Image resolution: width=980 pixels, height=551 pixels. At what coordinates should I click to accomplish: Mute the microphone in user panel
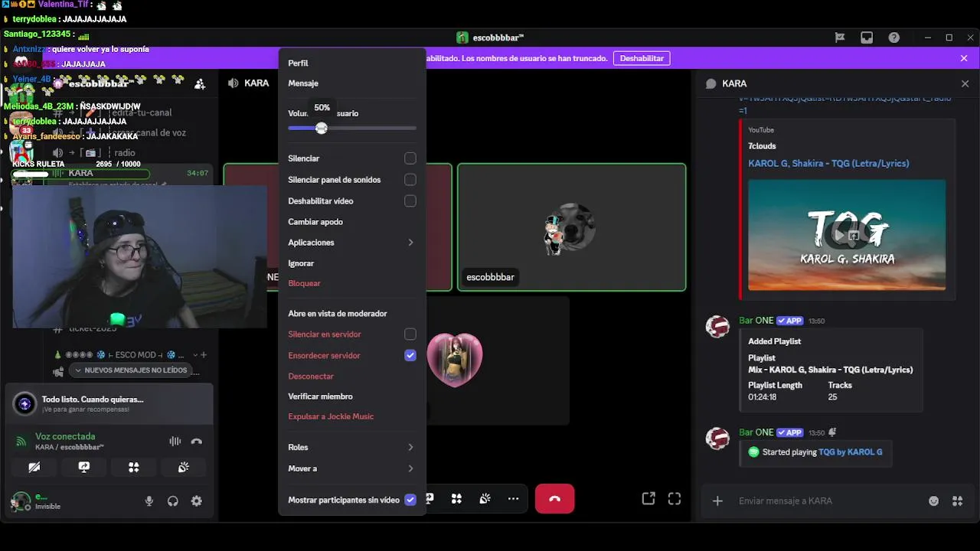149,501
